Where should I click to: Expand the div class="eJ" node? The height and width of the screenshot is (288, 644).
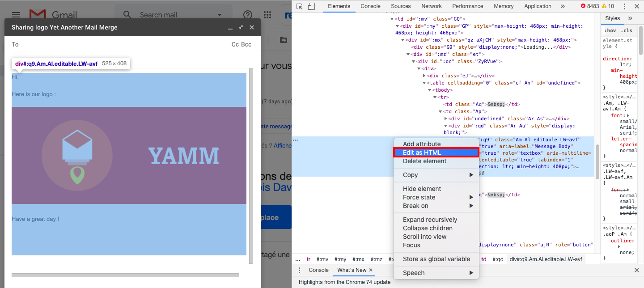424,76
